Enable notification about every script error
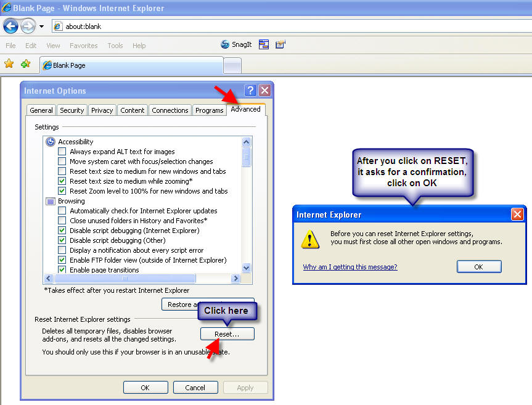The width and height of the screenshot is (532, 405). click(62, 250)
